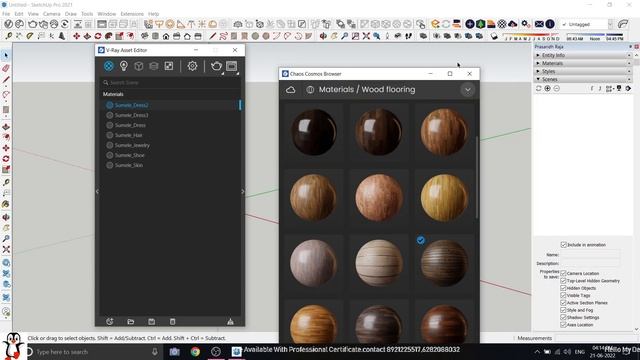640x360 pixels.
Task: Click the purge unused assets icon in Asset Editor
Action: pos(230,322)
